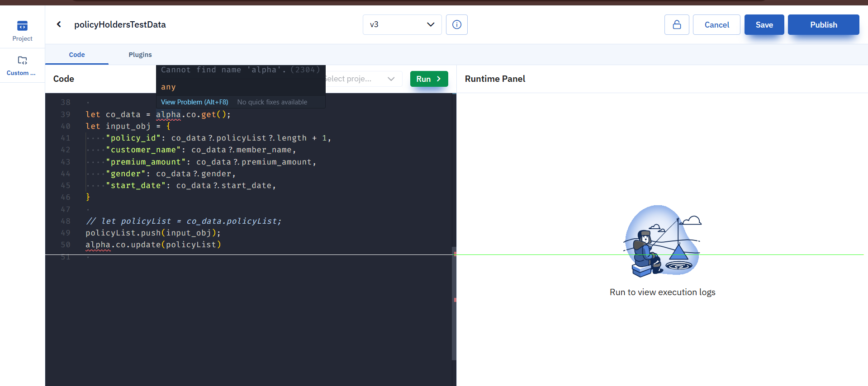Click the underlined alpha on line 50
The image size is (868, 386).
tap(98, 245)
